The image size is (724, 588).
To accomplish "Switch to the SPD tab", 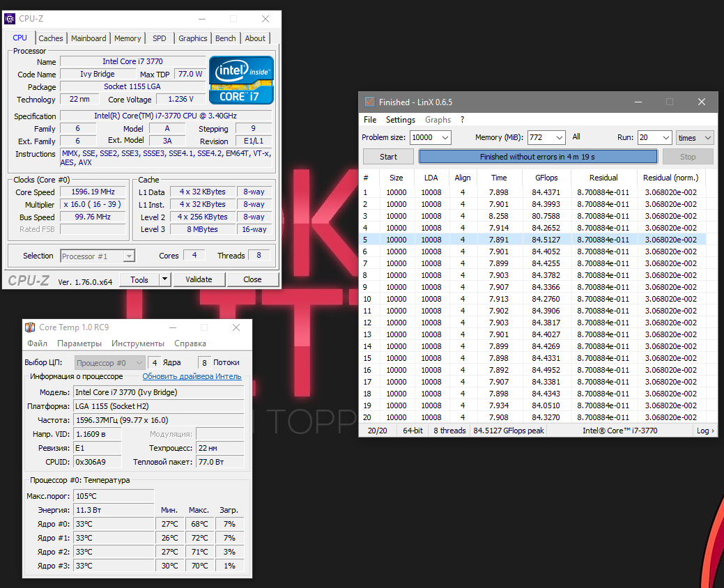I will pyautogui.click(x=160, y=38).
